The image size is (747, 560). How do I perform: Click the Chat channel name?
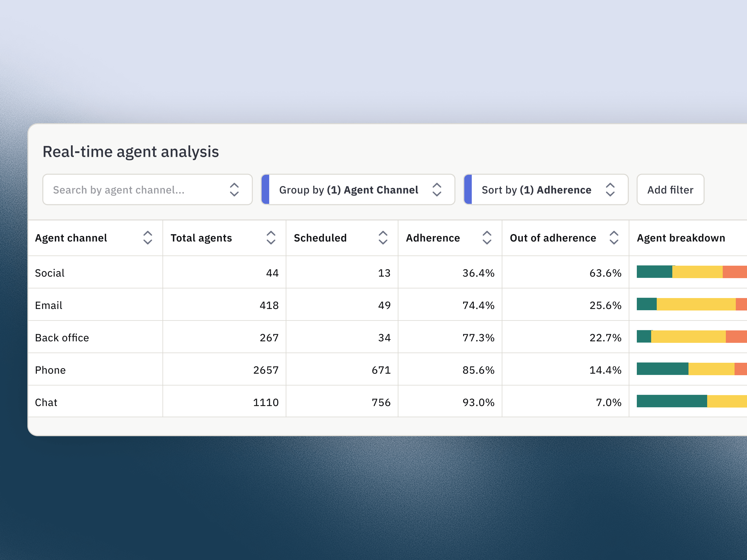click(x=46, y=402)
